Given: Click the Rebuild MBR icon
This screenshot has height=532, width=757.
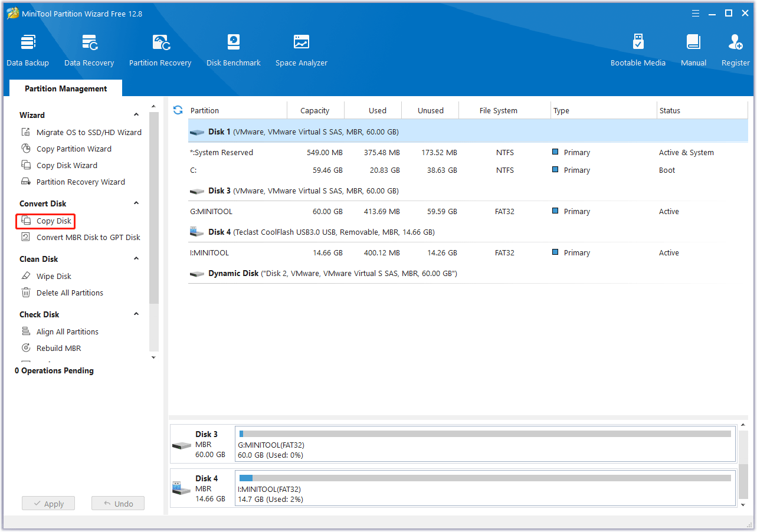Looking at the screenshot, I should (26, 348).
